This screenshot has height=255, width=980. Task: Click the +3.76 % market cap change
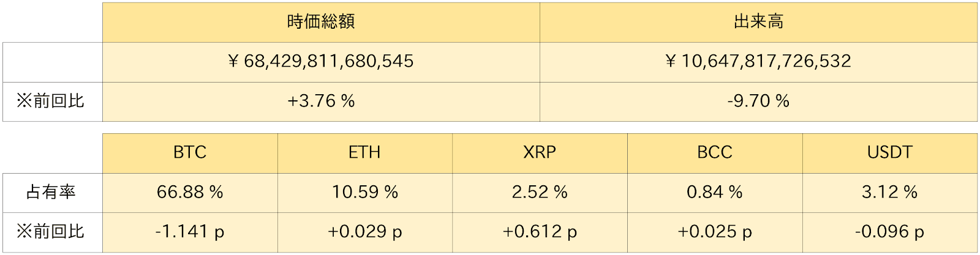(x=321, y=101)
